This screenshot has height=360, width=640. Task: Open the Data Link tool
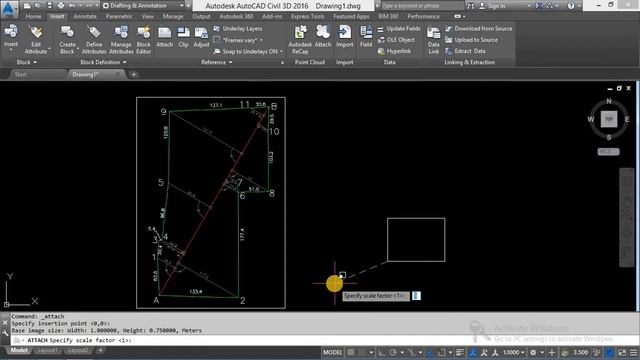tap(433, 40)
